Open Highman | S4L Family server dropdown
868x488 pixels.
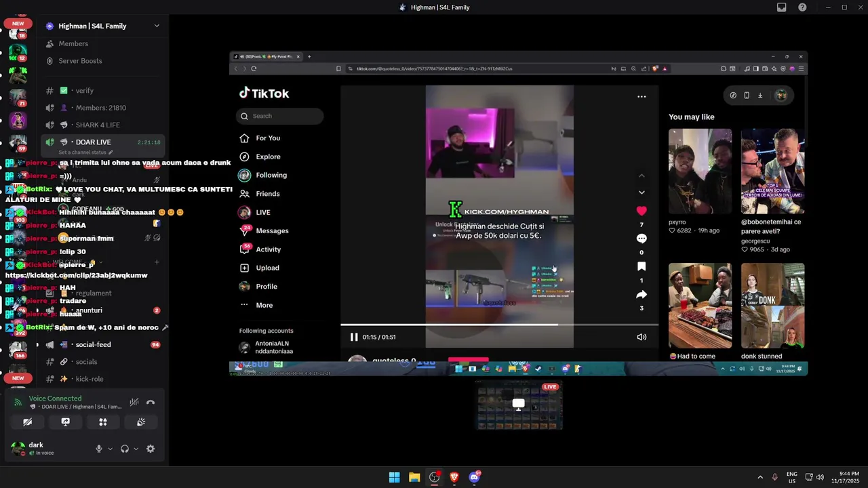[x=102, y=26]
